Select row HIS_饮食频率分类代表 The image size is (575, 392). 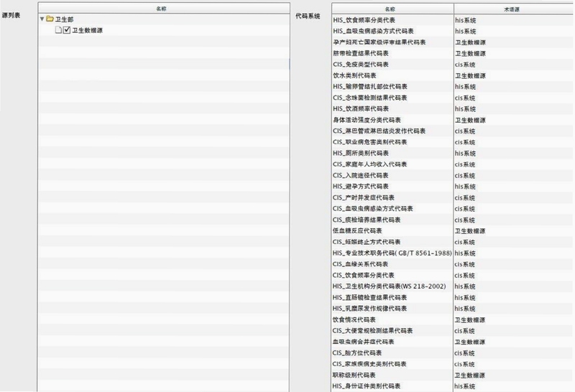click(x=453, y=20)
